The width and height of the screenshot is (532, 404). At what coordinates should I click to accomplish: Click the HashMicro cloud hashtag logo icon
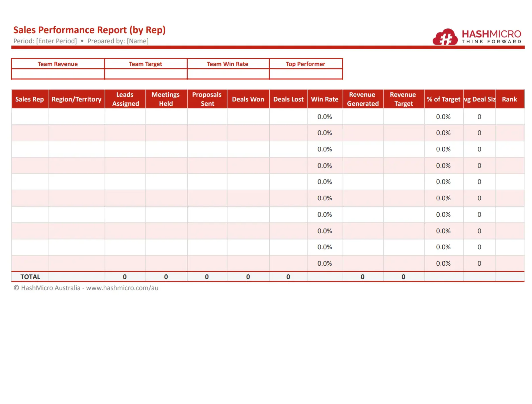point(445,37)
